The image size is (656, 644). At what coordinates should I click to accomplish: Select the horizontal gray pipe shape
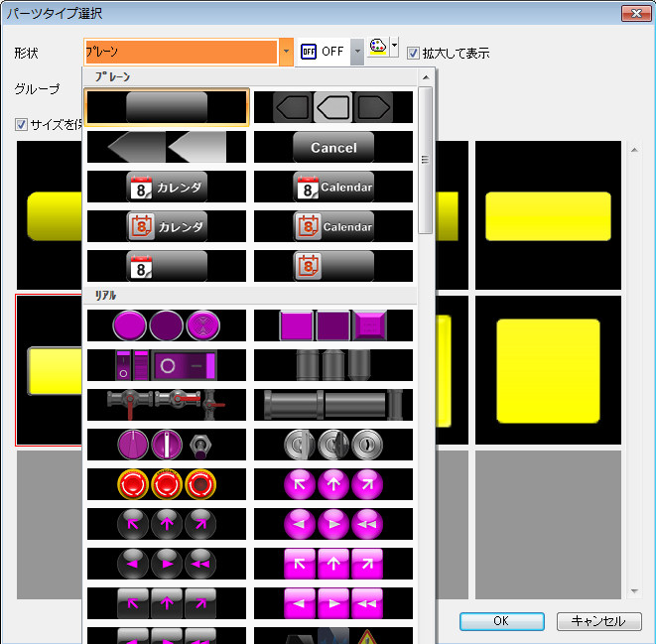pyautogui.click(x=333, y=404)
